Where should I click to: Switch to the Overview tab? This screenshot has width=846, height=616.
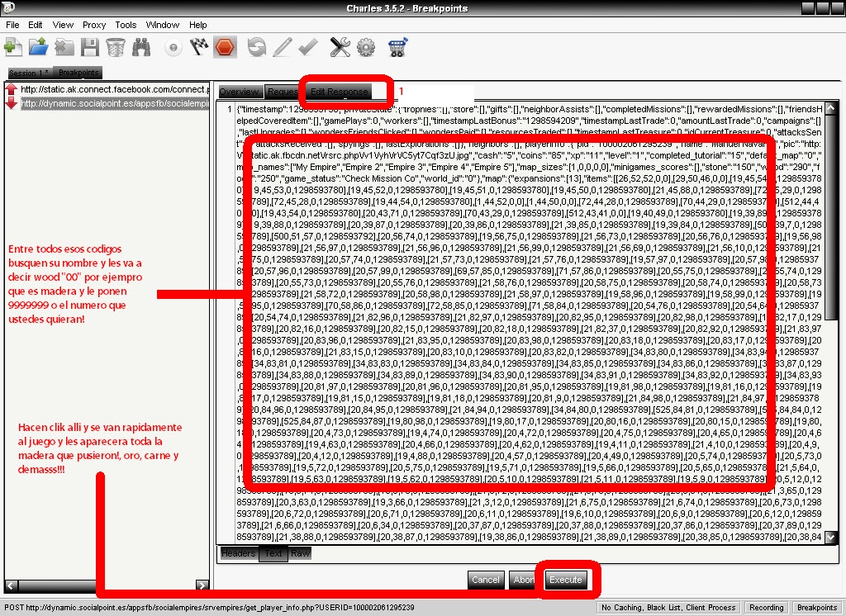coord(240,92)
